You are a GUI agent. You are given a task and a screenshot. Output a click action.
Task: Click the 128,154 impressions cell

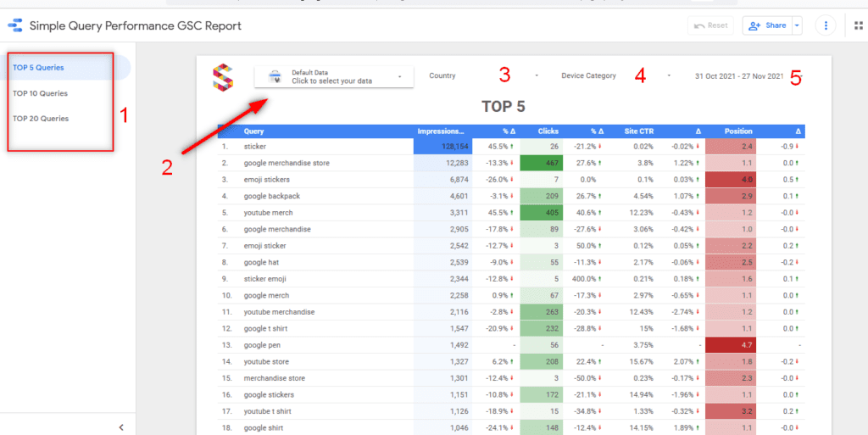(x=442, y=147)
